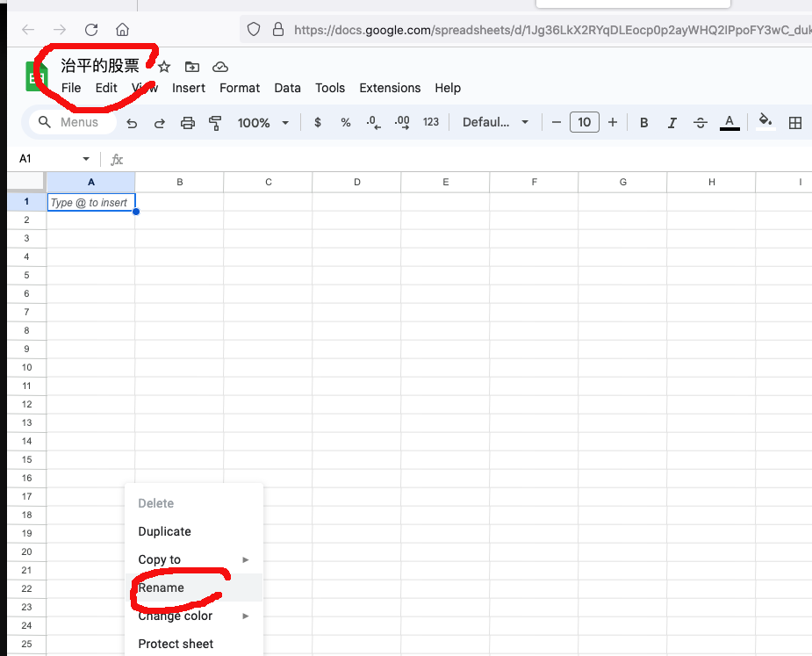Open the A1 name box dropdown
Screen dimensions: 812x656
[86, 159]
